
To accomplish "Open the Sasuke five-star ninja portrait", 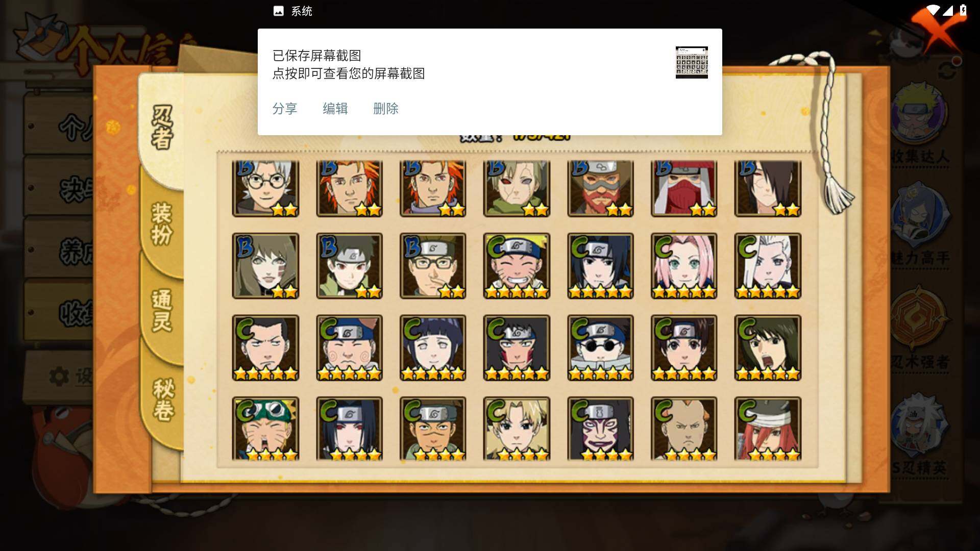I will click(x=600, y=266).
